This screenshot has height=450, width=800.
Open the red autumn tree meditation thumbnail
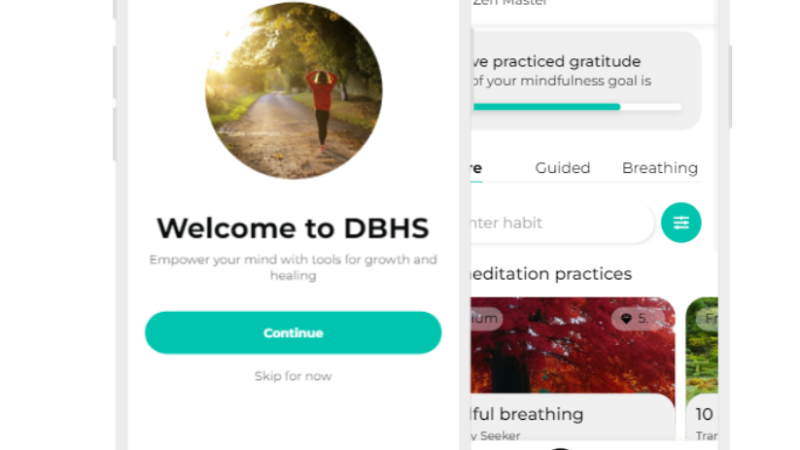click(572, 345)
